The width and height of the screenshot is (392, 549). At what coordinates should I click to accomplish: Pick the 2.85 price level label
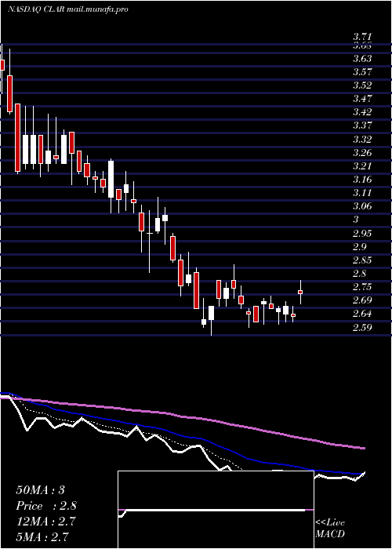[362, 260]
